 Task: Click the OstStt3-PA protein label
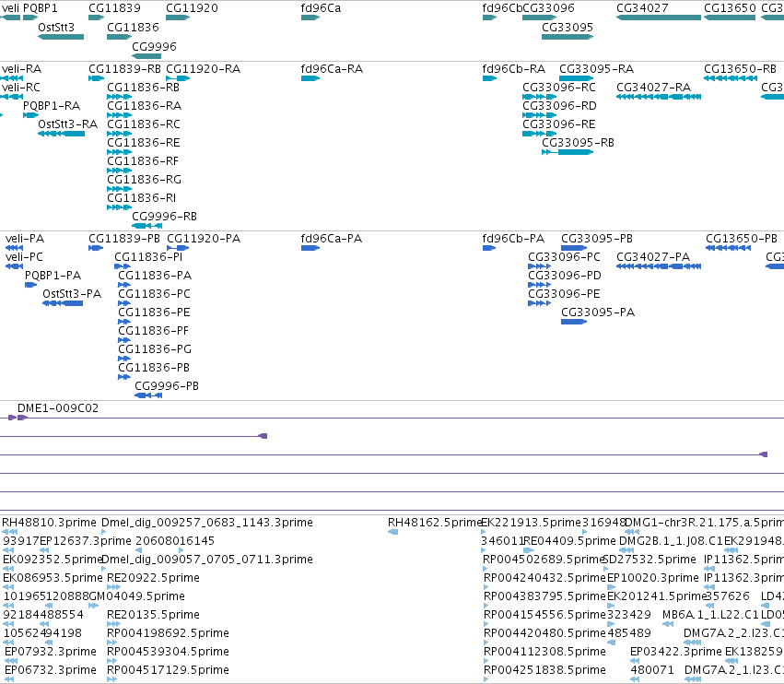[x=72, y=294]
